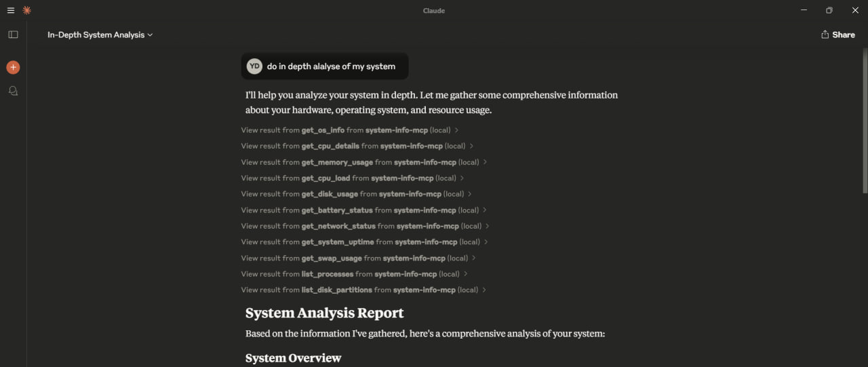Screen dimensions: 868x367
Task: Expand get_network_status result
Action: pyautogui.click(x=366, y=226)
